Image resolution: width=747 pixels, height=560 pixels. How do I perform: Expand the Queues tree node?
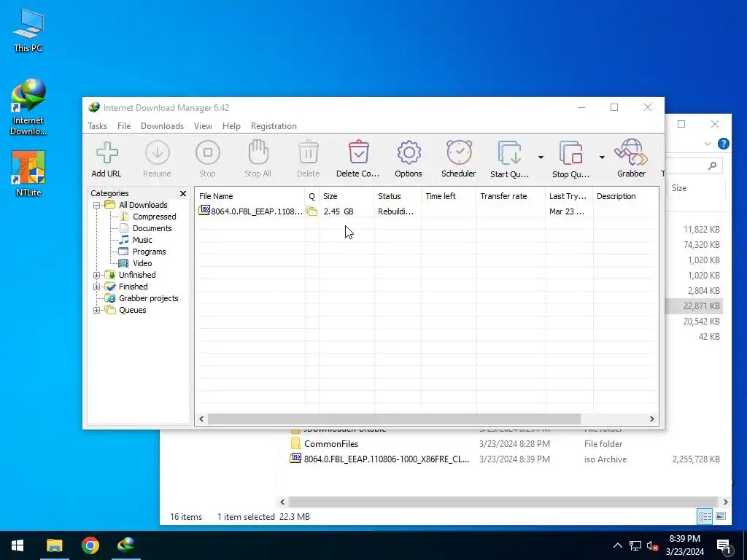pos(97,310)
